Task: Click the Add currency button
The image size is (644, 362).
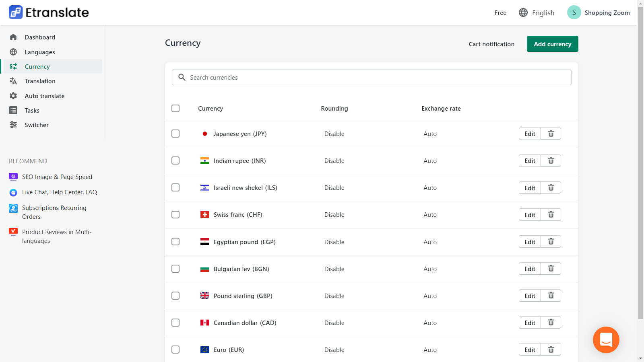Action: (x=552, y=44)
